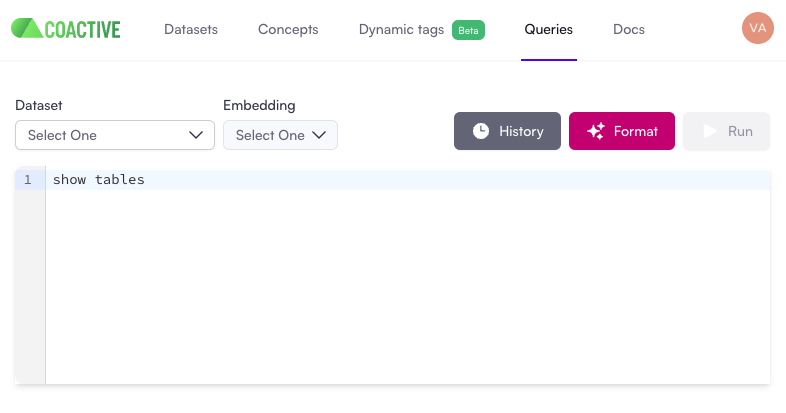Click the Coactive green logo icon

click(25, 29)
